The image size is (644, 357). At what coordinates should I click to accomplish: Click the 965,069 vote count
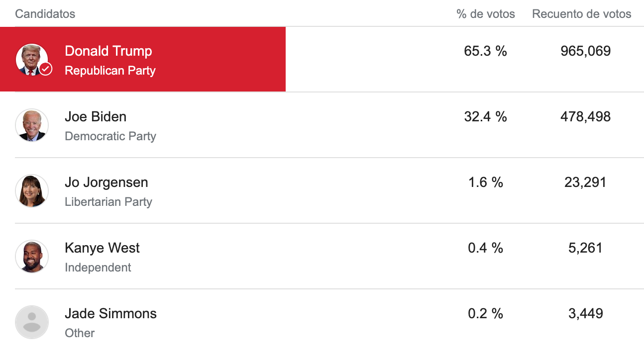(x=585, y=51)
